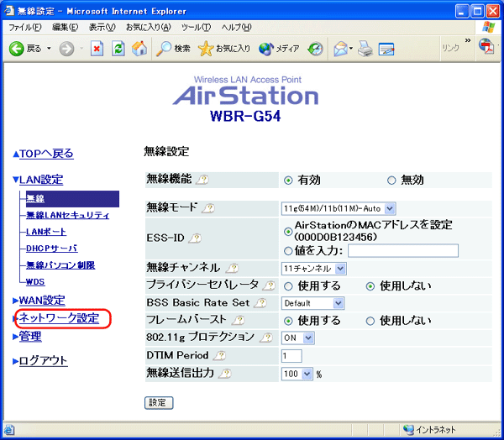Open the お気に入り(A) menu

coord(149,28)
